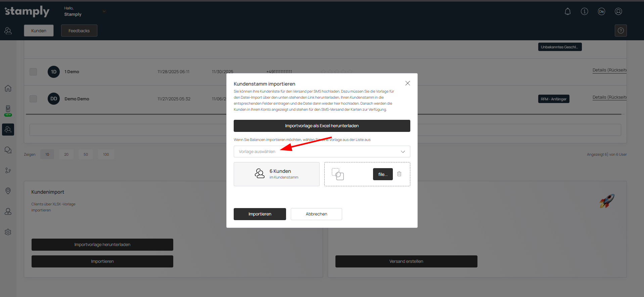Image resolution: width=644 pixels, height=297 pixels.
Task: Open the user account profile icon
Action: tap(618, 11)
